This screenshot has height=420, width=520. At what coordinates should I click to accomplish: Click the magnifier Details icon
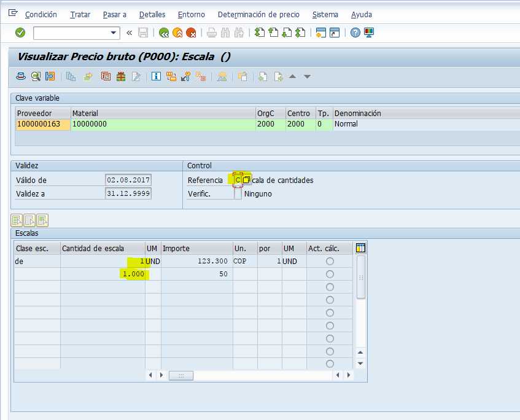tap(36, 77)
